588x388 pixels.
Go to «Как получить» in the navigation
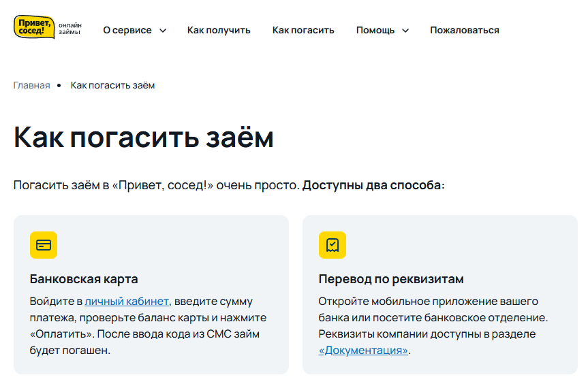(x=219, y=31)
